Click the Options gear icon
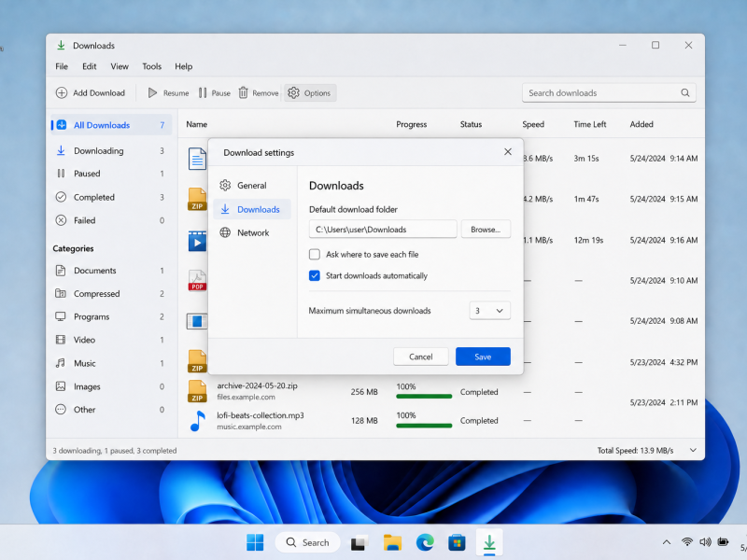Screen dimensions: 747x560 [293, 92]
